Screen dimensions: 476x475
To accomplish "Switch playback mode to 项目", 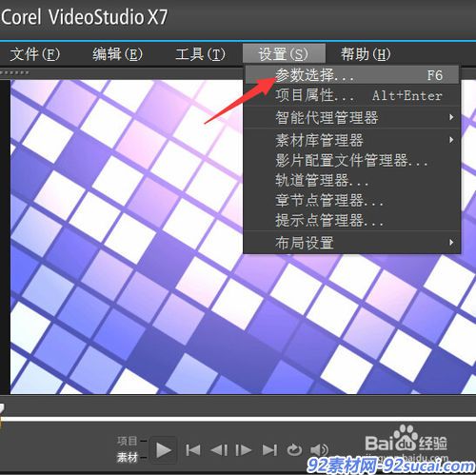I will coord(128,441).
